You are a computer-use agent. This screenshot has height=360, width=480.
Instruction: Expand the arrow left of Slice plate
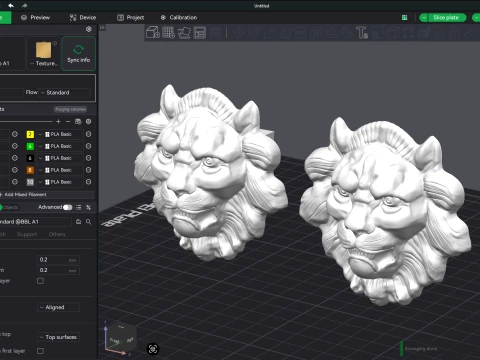[x=424, y=18]
